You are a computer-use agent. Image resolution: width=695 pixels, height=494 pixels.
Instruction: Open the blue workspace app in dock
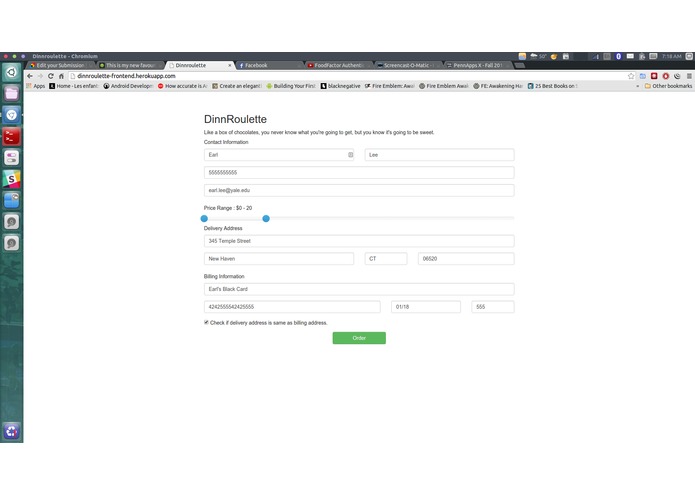coord(12,200)
